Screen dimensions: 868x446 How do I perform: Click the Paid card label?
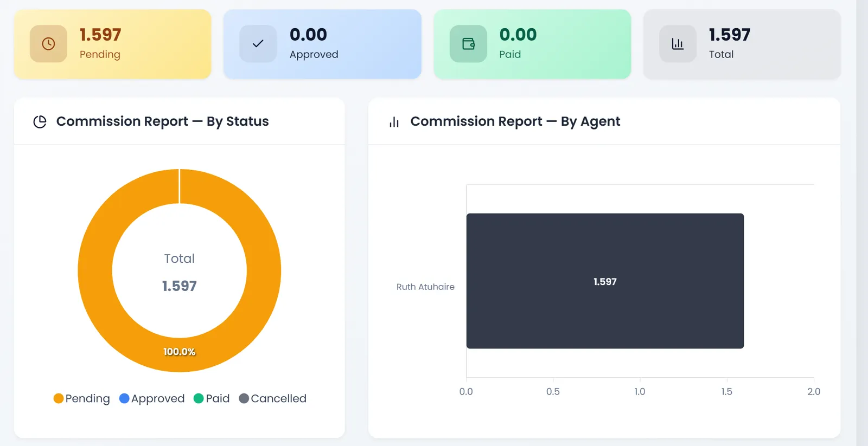[510, 54]
